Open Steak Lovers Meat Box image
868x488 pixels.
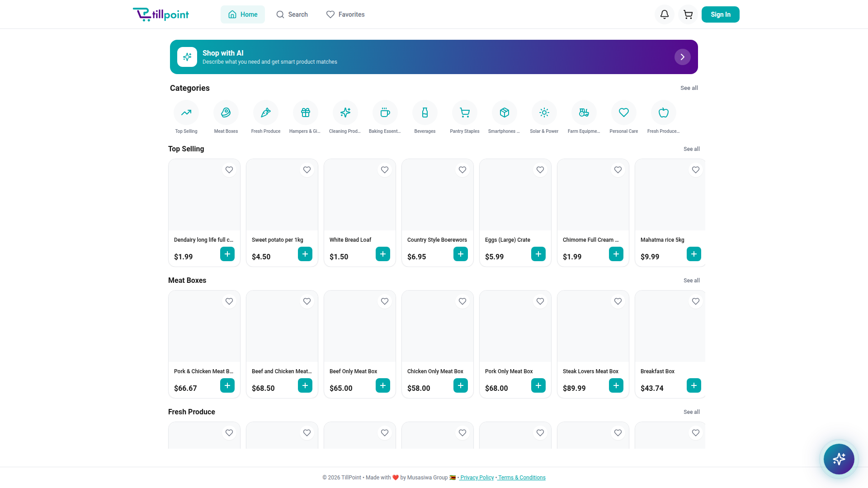click(593, 326)
